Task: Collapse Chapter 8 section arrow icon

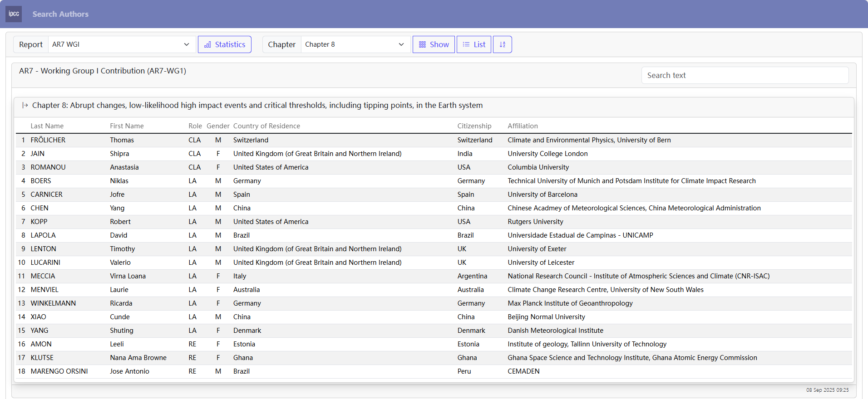Action: (x=25, y=105)
